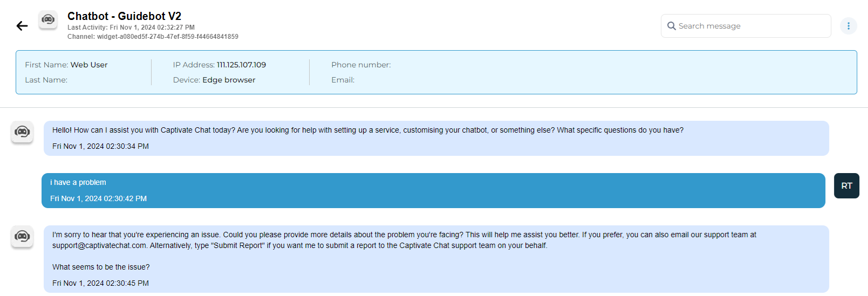Click the Email label in user info

click(343, 80)
